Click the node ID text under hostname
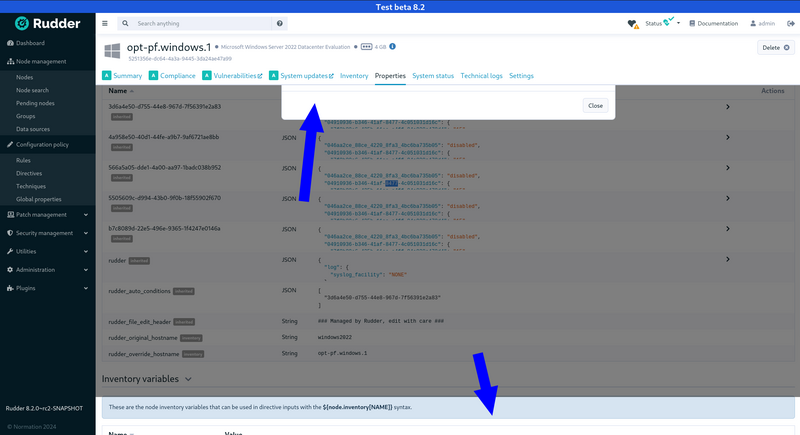Screen dimensions: 800x435 pyautogui.click(x=180, y=59)
